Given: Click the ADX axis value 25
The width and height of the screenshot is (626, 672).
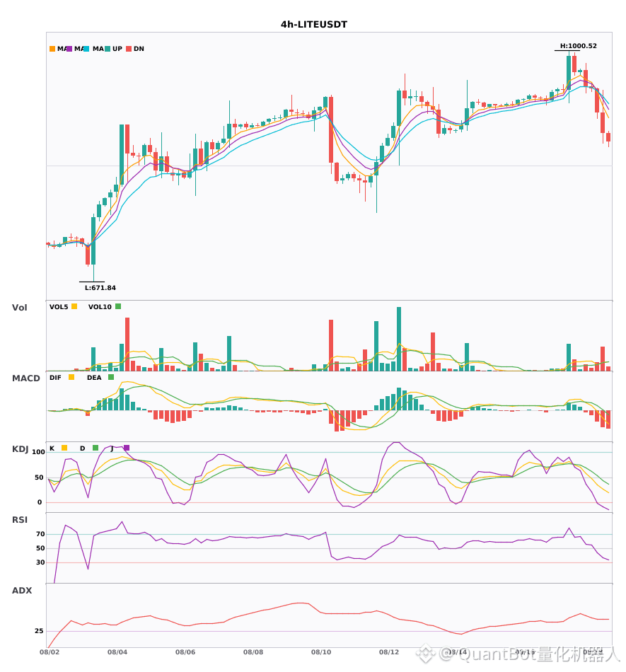Looking at the screenshot, I should point(39,631).
